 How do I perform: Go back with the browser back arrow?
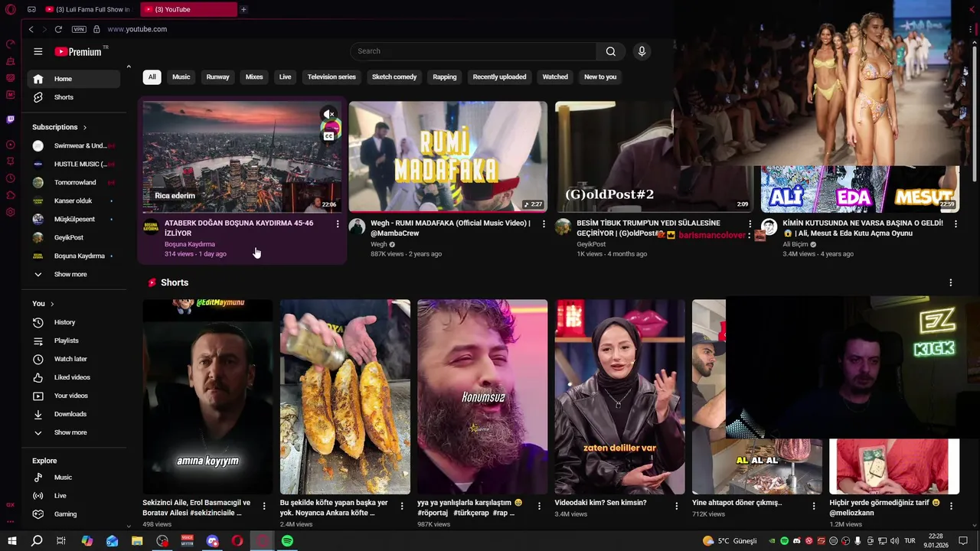(x=31, y=29)
